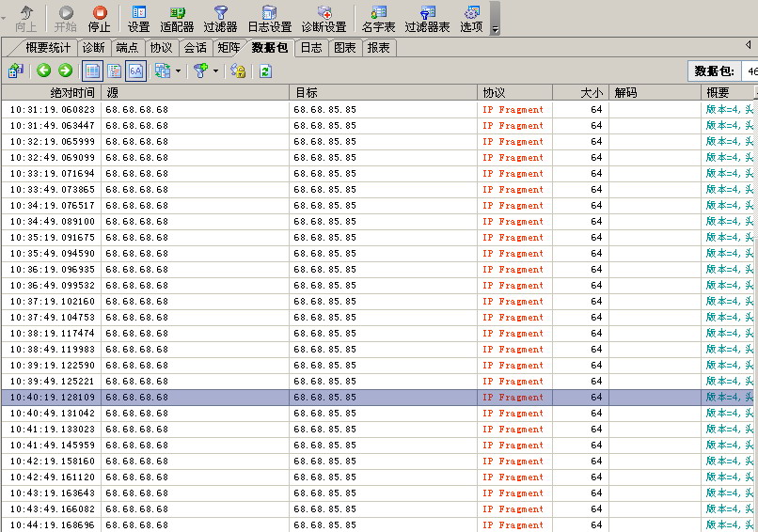Toggle the packet detail pane view button
This screenshot has width=758, height=532.
click(x=114, y=70)
